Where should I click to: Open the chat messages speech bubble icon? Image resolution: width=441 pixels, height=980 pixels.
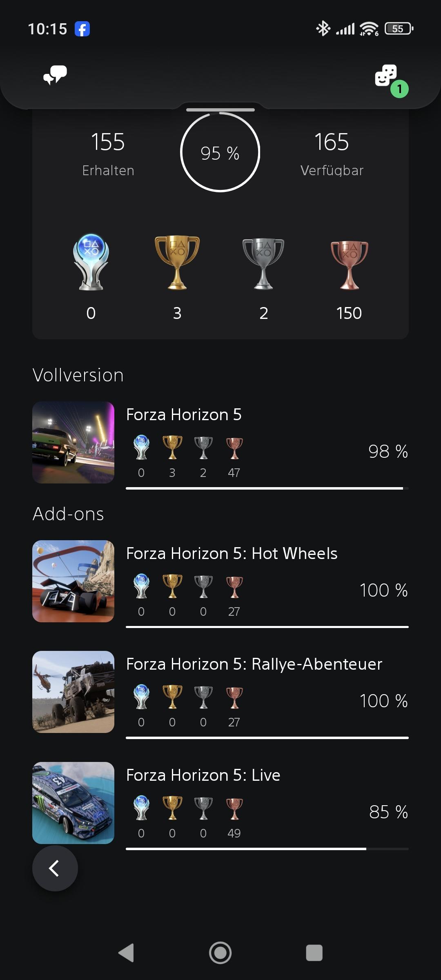pyautogui.click(x=55, y=75)
